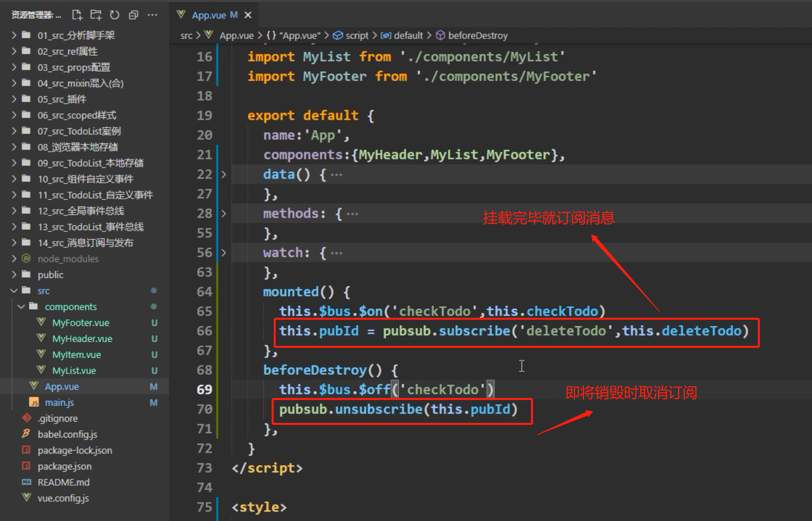Click pubsub.unsubscribe call on line 70
This screenshot has height=521, width=812.
tap(398, 409)
